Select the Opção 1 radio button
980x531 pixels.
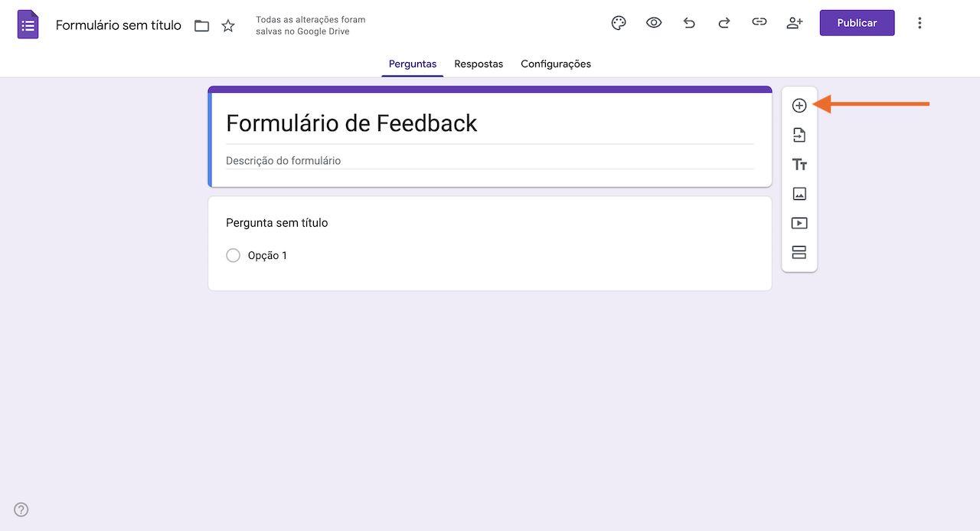233,255
